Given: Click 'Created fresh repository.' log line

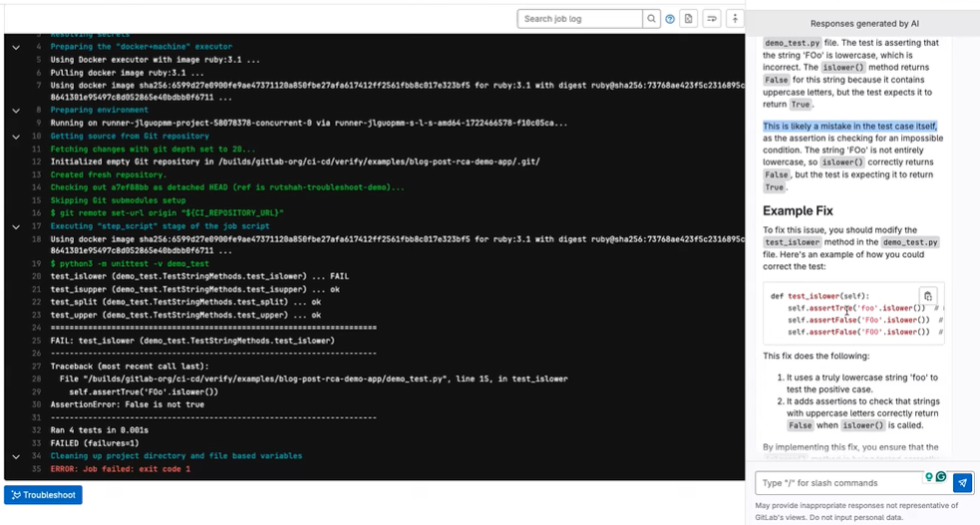Looking at the screenshot, I should click(x=109, y=174).
